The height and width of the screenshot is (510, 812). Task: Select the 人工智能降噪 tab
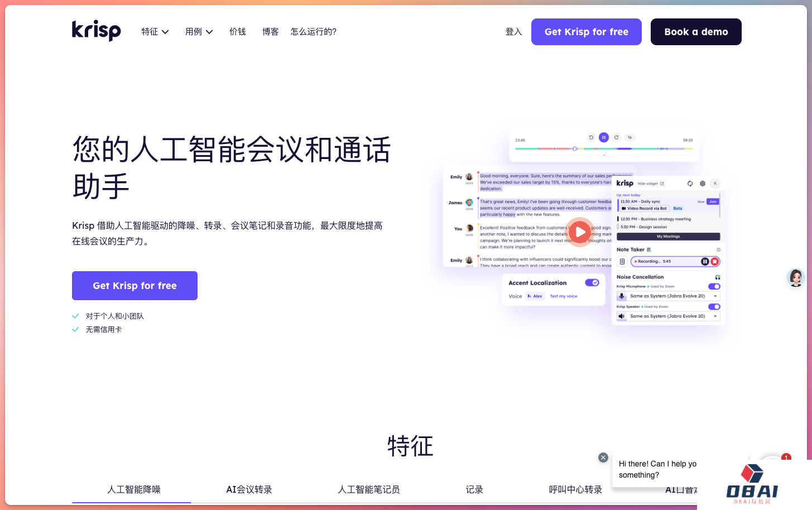click(x=134, y=489)
